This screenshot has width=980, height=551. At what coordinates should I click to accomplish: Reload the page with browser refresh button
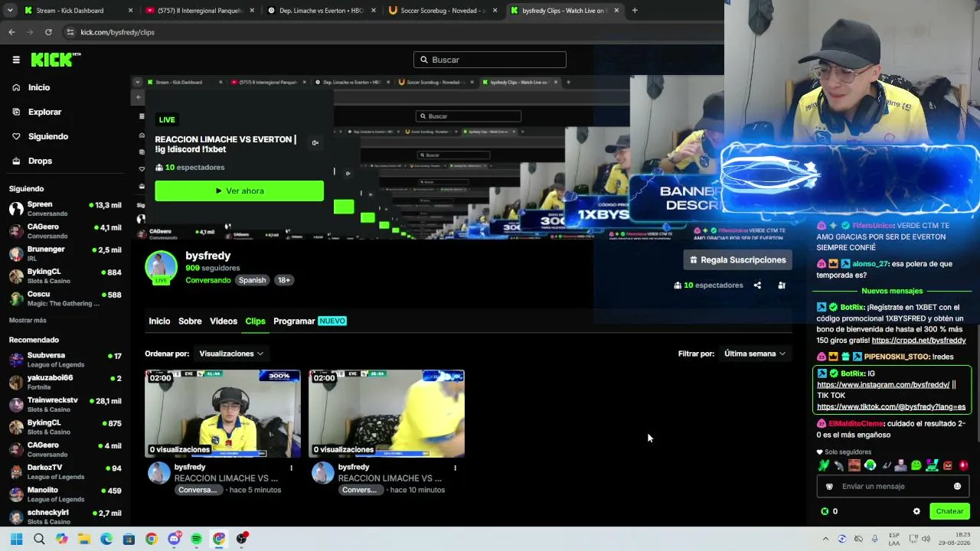click(48, 32)
